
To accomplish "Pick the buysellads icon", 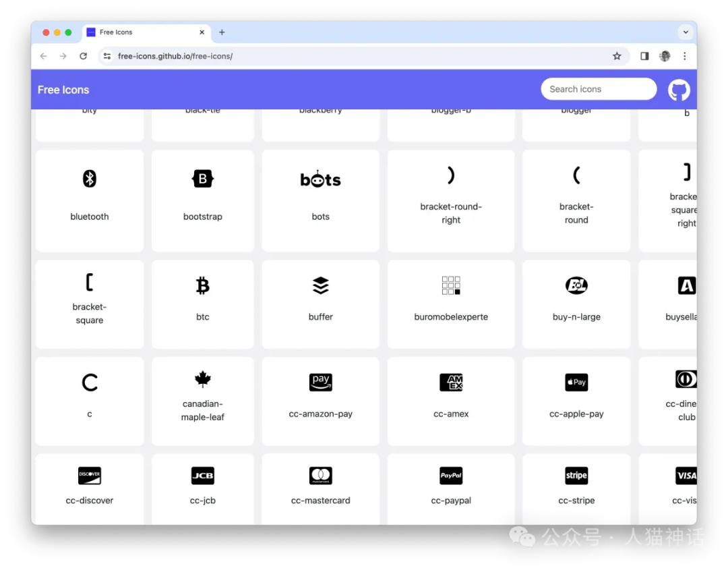I will tap(687, 285).
